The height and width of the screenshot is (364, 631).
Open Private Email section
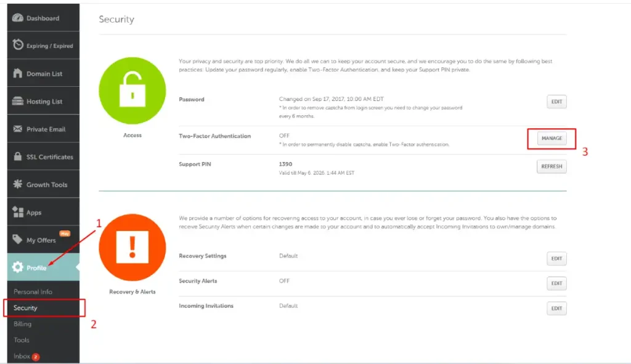pos(44,129)
